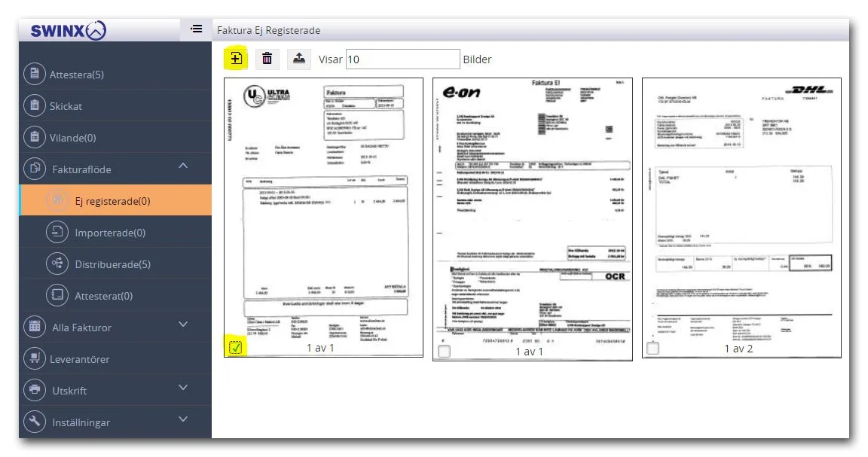Click the Attesterat round icon
Screen dimensions: 868x457
coord(57,295)
